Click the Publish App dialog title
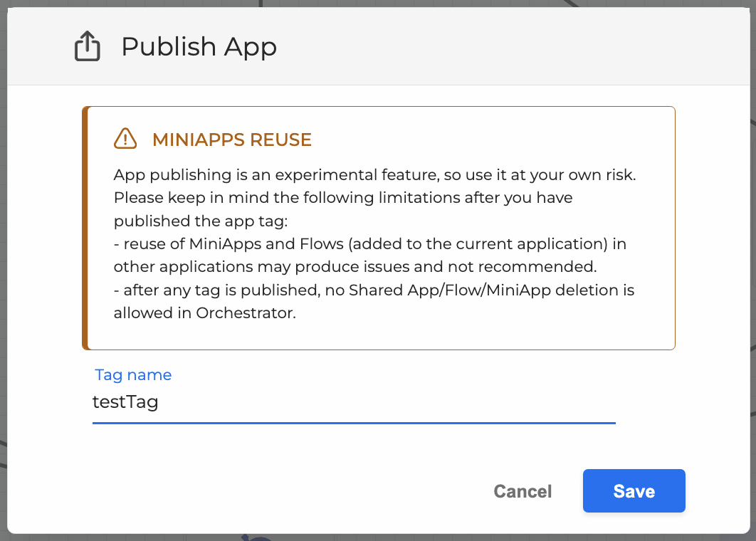This screenshot has height=541, width=756. (x=199, y=47)
